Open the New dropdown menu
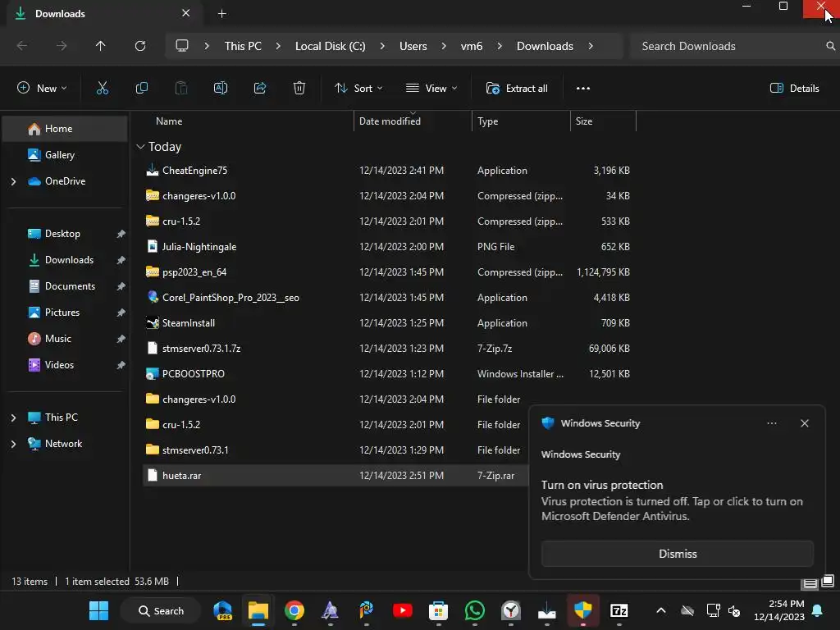This screenshot has height=630, width=840. [42, 89]
